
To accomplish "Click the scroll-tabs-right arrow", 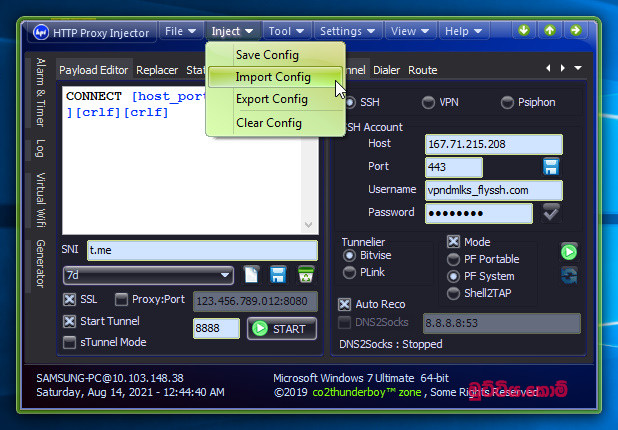I will click(x=563, y=68).
